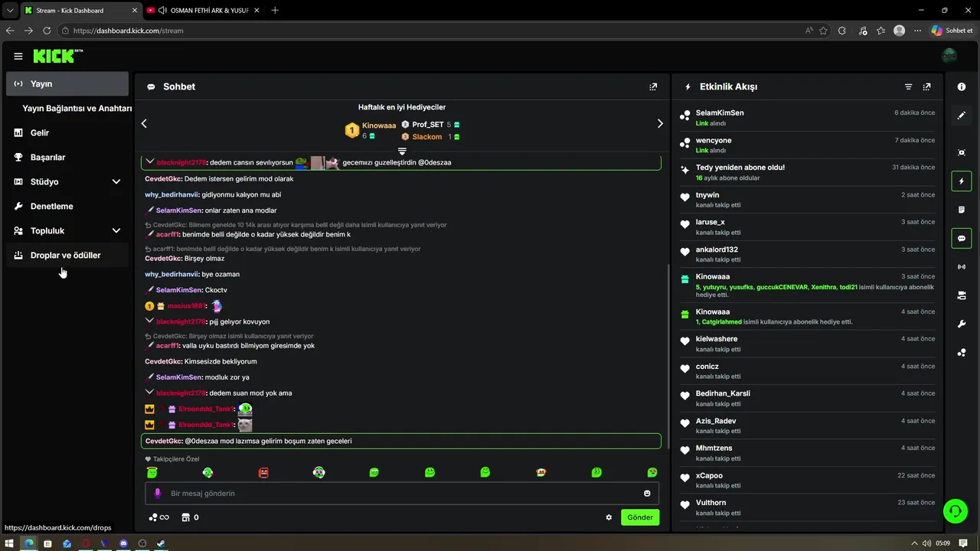Viewport: 980px width, 551px height.
Task: Click the broadcast signal icon in right sidebar
Action: (x=962, y=267)
